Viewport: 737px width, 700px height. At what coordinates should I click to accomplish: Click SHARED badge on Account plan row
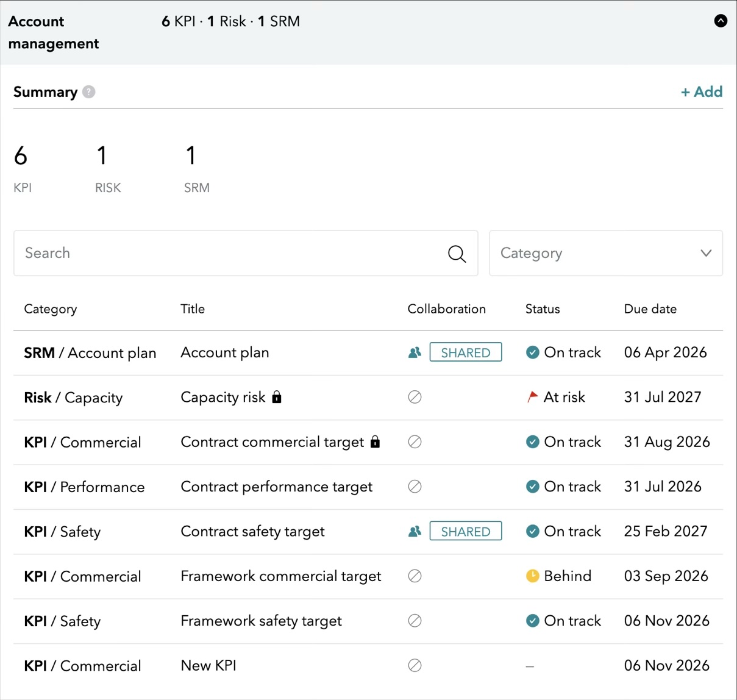(466, 352)
